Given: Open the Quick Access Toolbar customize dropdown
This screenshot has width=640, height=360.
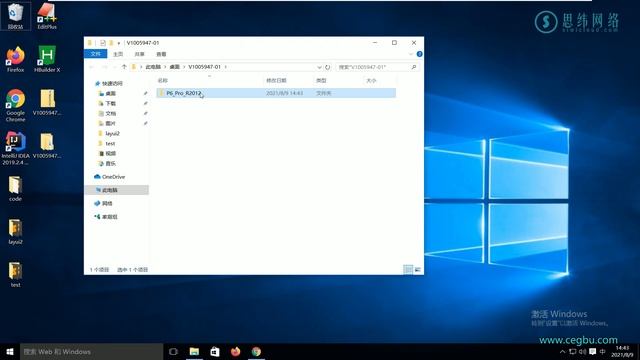Looking at the screenshot, I should (119, 43).
